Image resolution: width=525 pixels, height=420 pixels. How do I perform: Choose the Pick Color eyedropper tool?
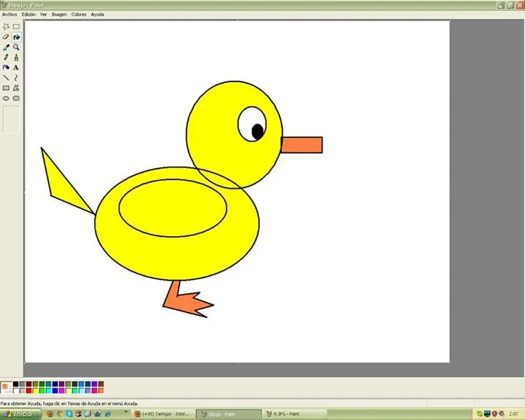6,47
